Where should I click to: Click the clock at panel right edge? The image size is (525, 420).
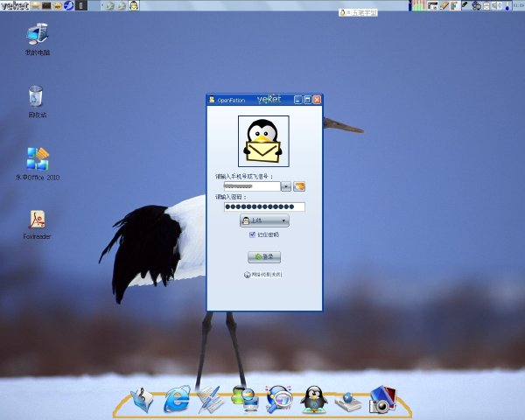(519, 5)
